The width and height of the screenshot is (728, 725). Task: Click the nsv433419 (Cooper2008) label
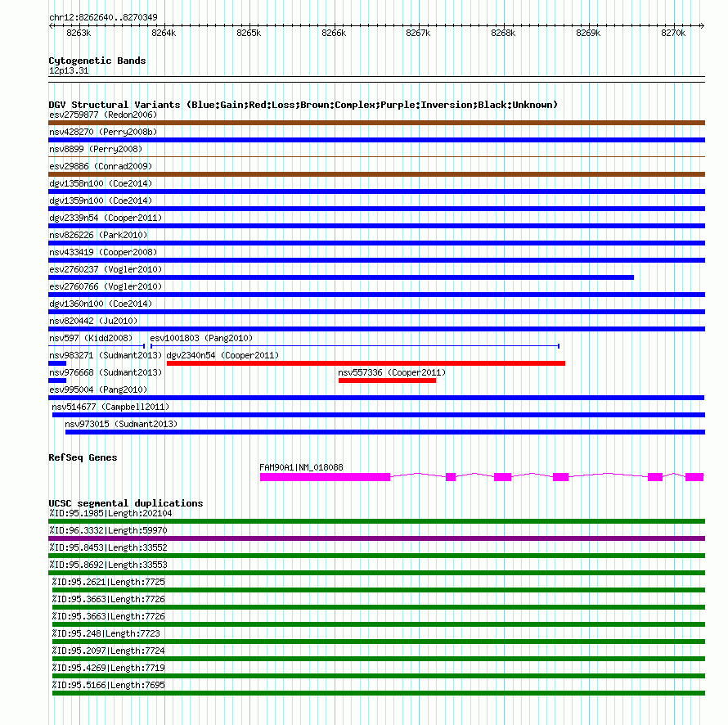coord(103,252)
